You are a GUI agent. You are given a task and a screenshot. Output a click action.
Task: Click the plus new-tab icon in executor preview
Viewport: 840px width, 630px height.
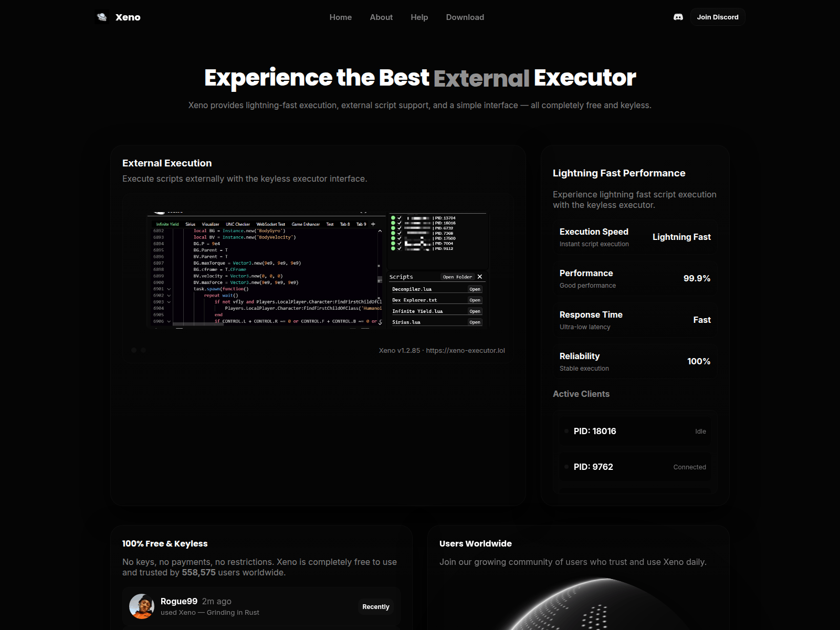[373, 224]
